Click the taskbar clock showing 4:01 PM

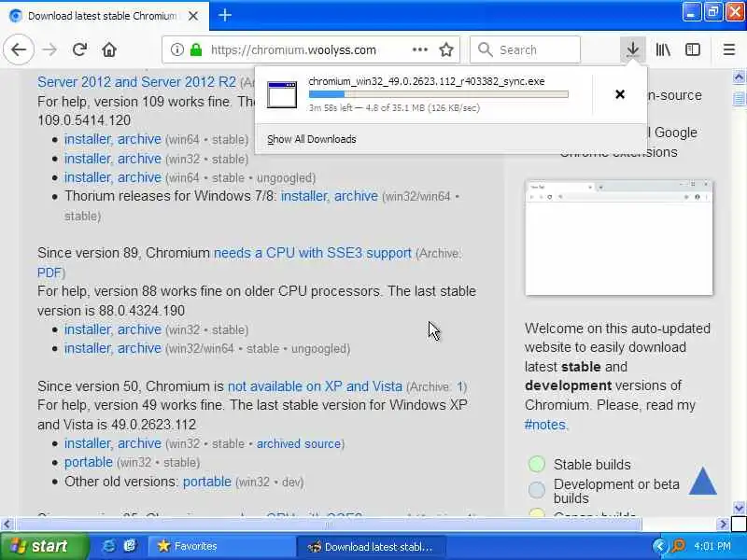(x=712, y=546)
